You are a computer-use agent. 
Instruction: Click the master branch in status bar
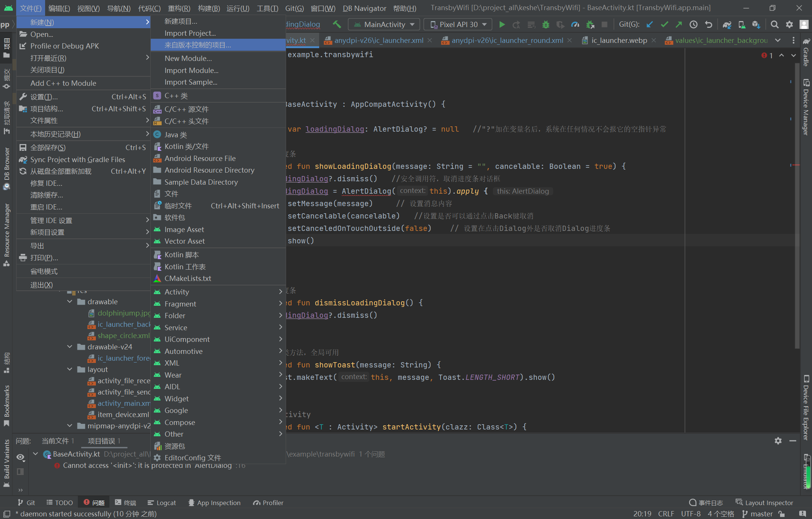[757, 514]
